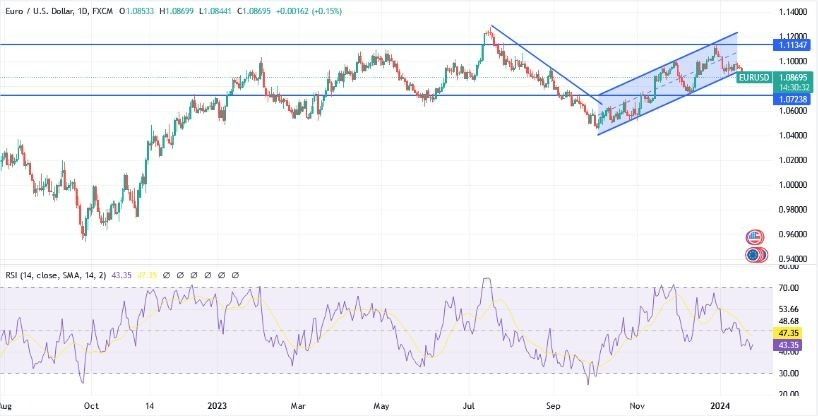Click the FXCM exchange name in legend
The height and width of the screenshot is (416, 818).
[x=101, y=11]
